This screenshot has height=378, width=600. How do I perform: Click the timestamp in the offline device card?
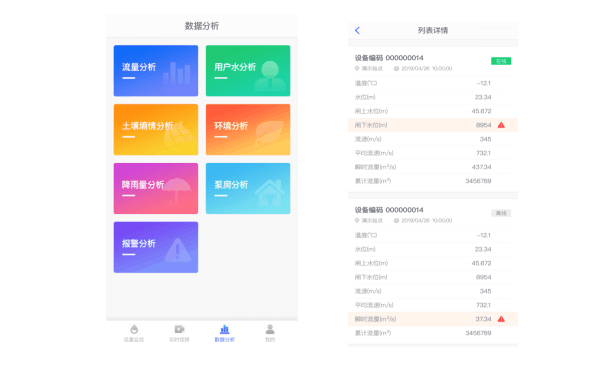(x=427, y=220)
